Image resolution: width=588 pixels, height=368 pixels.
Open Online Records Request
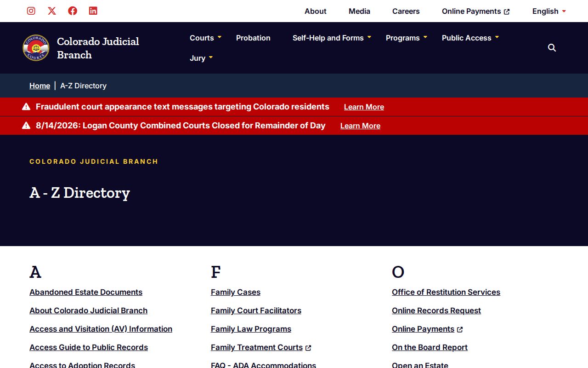pos(436,310)
